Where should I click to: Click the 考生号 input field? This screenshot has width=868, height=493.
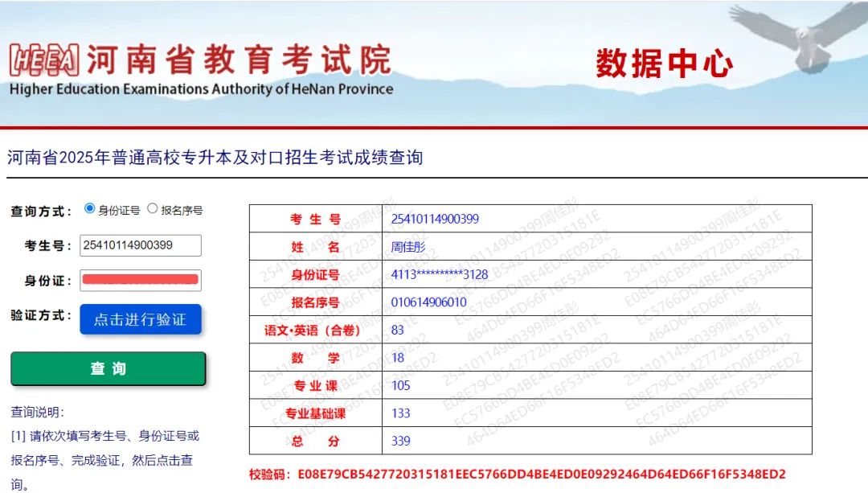(x=141, y=245)
